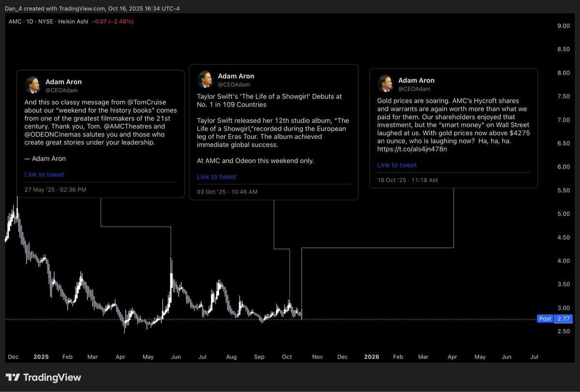Click the 9.00 price axis label

click(x=563, y=26)
